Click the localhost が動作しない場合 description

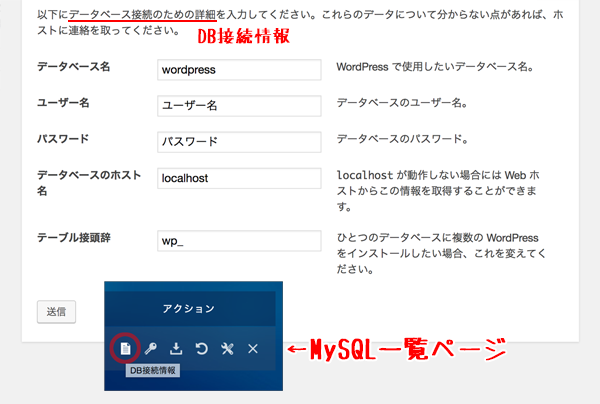438,191
